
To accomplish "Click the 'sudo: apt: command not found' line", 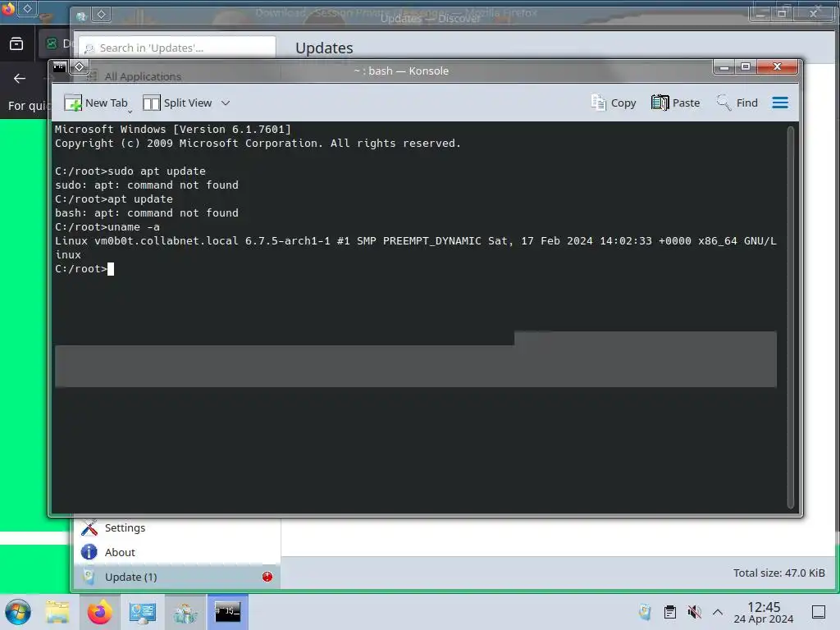I will pos(147,185).
